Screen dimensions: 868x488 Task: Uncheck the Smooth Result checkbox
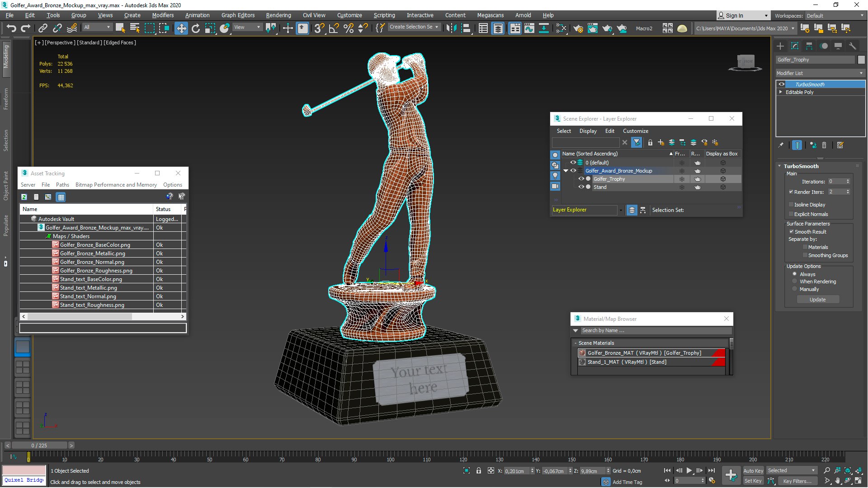click(792, 231)
